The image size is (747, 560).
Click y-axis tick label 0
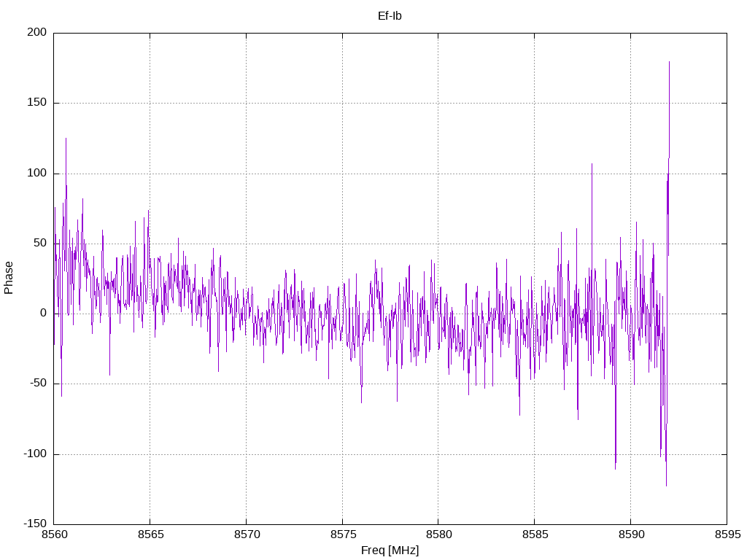(x=43, y=313)
